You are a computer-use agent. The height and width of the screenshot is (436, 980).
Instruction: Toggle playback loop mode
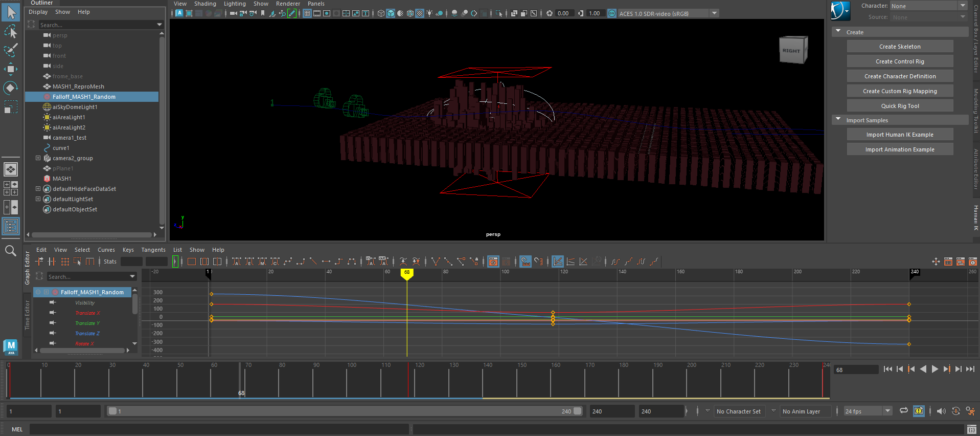pyautogui.click(x=904, y=411)
